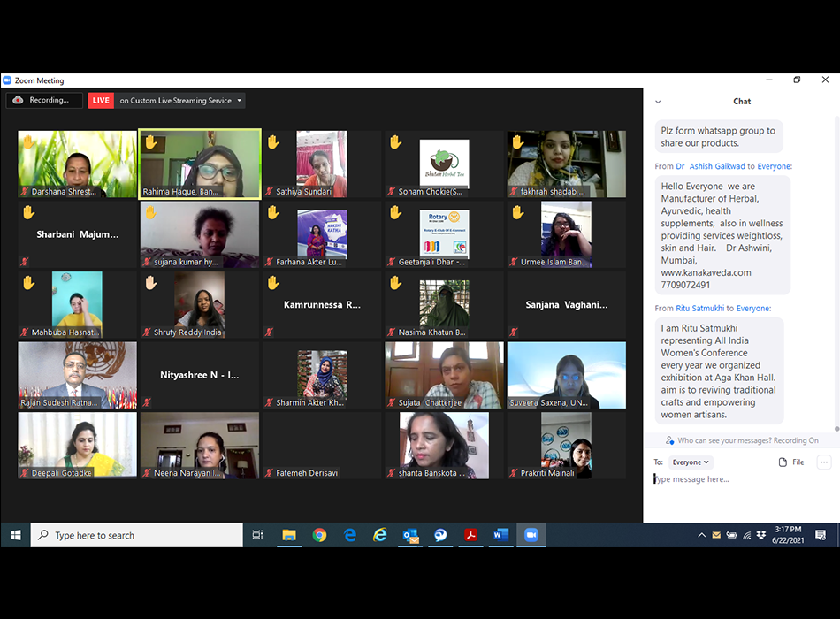Click sender name Dr Ashish Gaikwad in chat
The image size is (840, 619).
pos(710,166)
